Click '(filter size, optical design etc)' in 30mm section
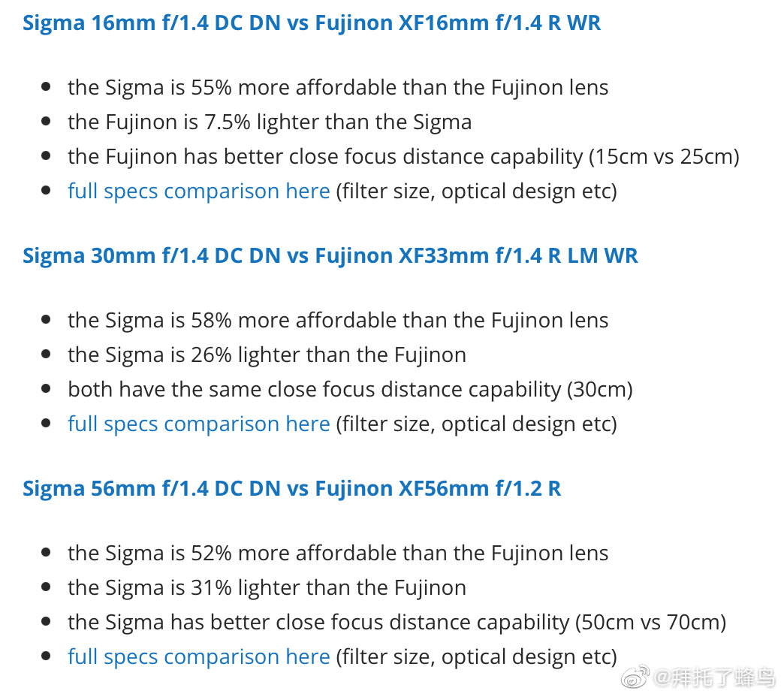Viewport: 784px width, 697px height. pos(477,424)
